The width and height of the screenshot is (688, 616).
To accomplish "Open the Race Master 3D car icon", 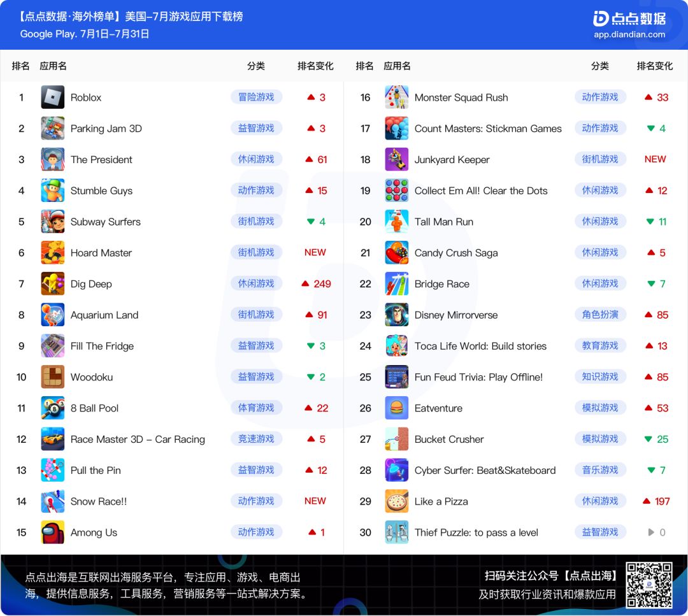I will (53, 439).
